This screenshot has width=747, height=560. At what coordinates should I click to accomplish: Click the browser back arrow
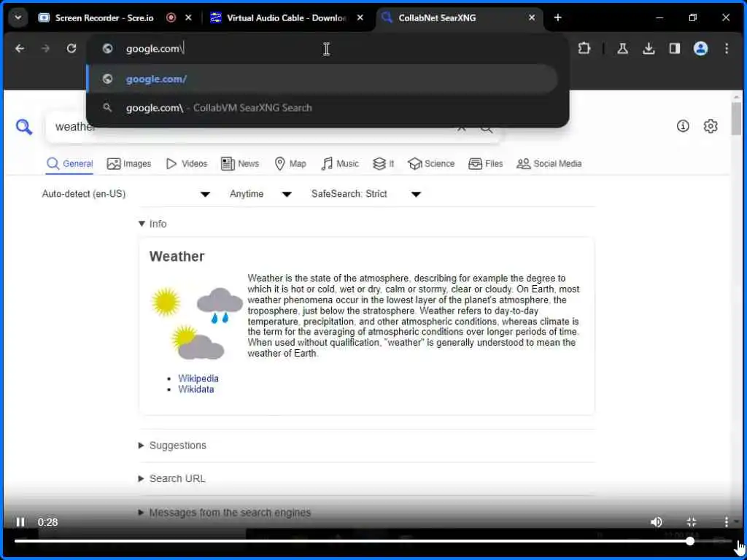click(20, 49)
